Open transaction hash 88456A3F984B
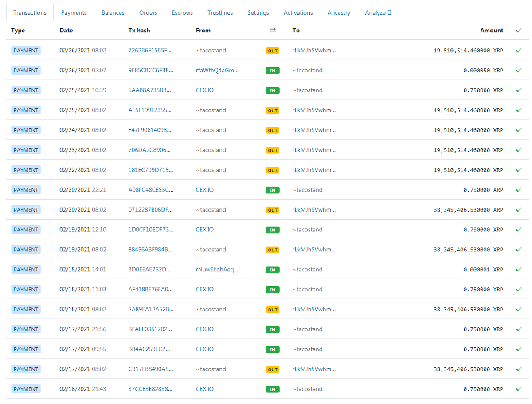This screenshot has height=404, width=532. point(150,250)
